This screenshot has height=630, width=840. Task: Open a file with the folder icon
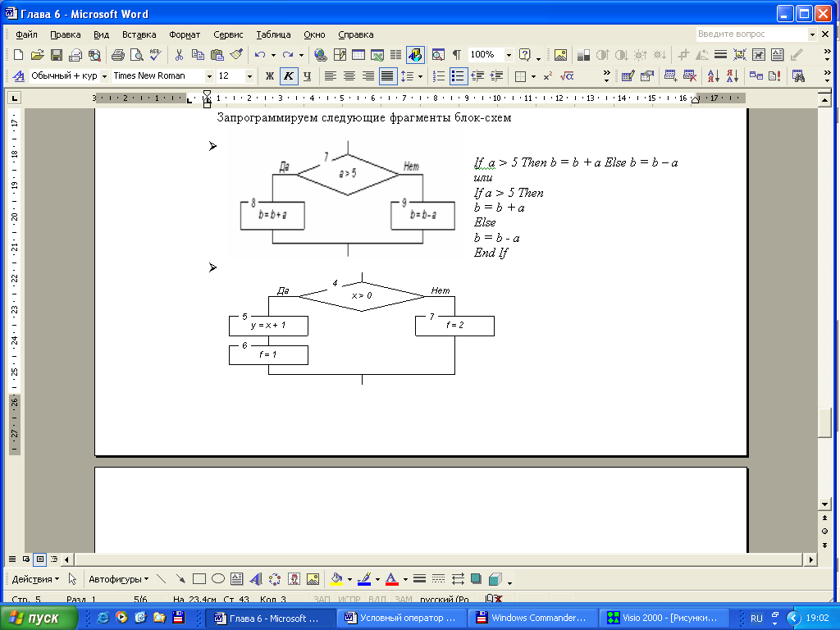click(x=37, y=55)
